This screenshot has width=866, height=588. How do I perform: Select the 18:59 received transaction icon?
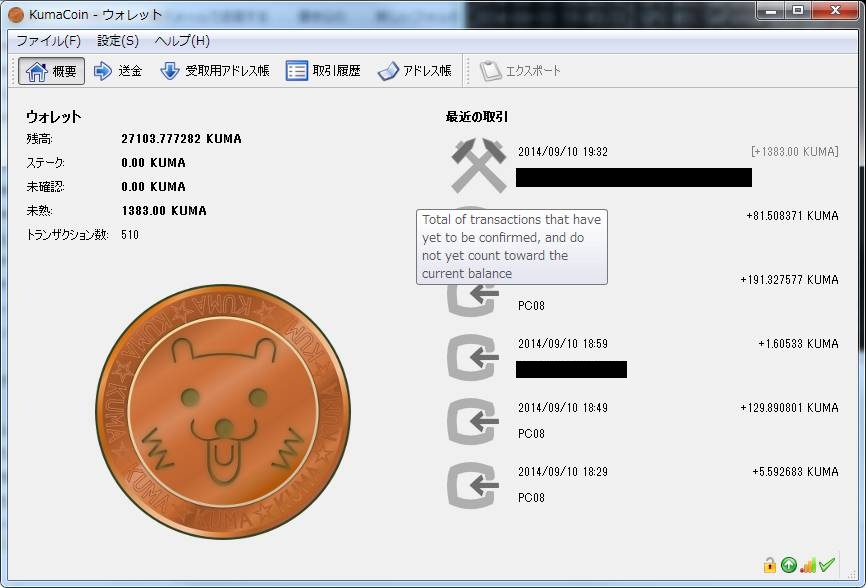(x=472, y=357)
